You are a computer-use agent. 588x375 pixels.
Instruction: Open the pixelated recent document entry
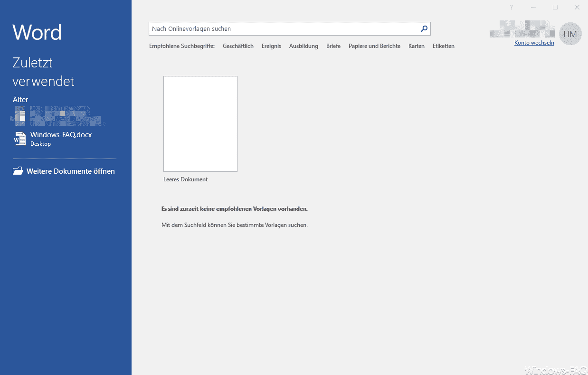(58, 116)
